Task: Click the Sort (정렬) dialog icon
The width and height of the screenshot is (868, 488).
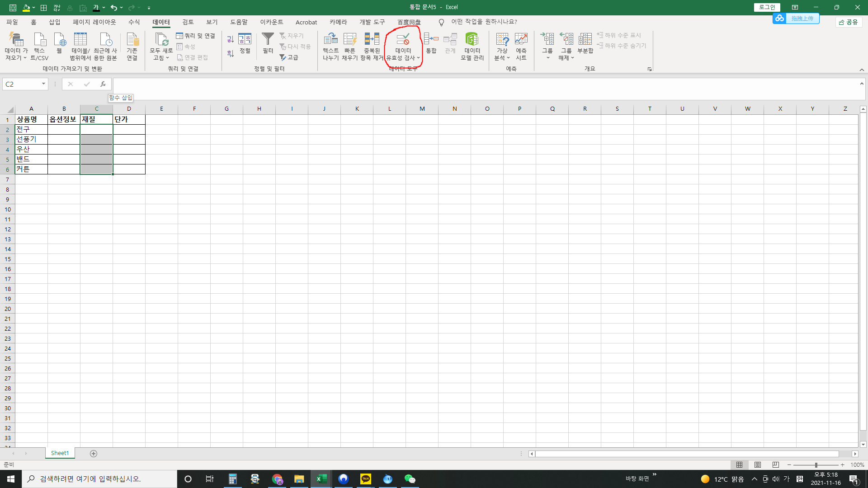Action: 245,40
